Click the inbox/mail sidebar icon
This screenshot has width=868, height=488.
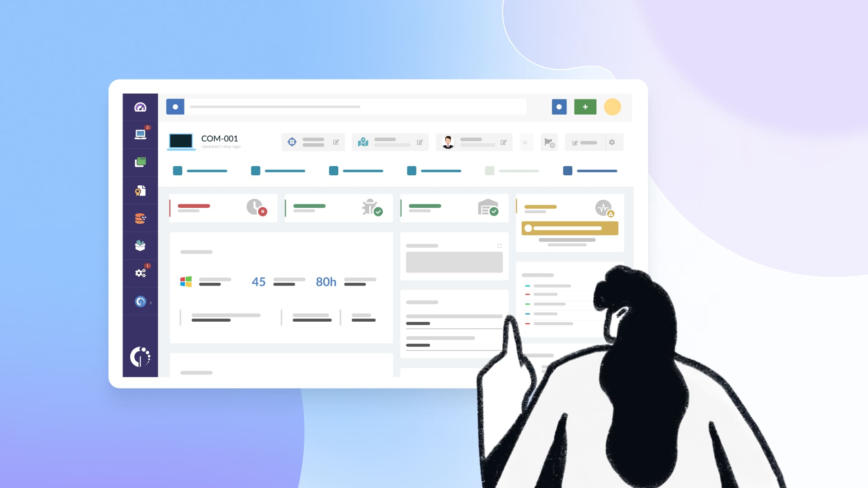point(140,245)
